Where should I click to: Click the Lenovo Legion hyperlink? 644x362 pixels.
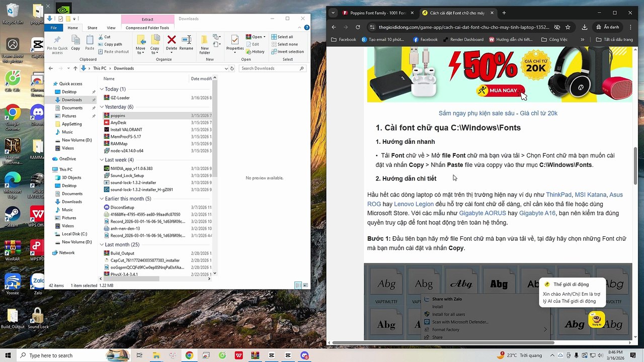414,204
